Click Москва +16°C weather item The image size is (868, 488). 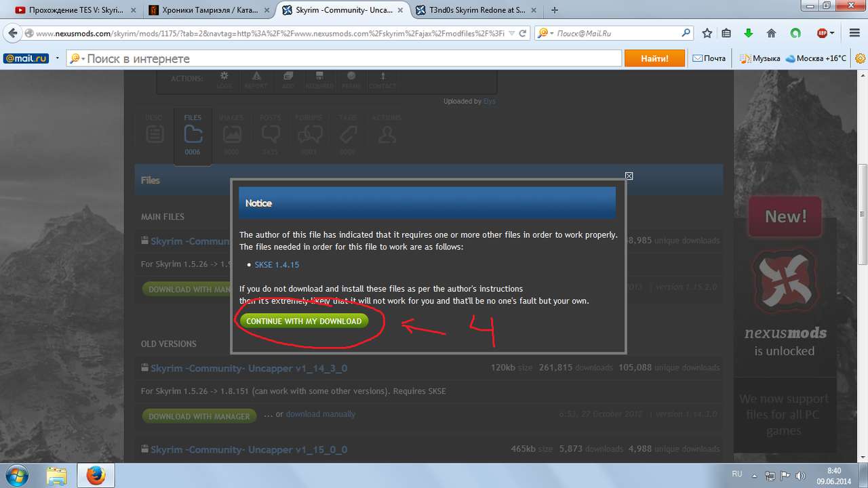pyautogui.click(x=816, y=58)
